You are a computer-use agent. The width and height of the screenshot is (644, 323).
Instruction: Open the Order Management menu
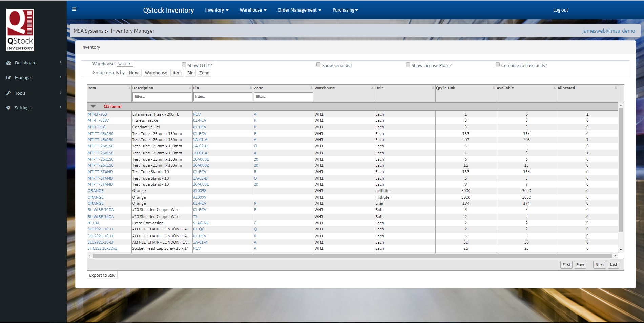click(299, 10)
